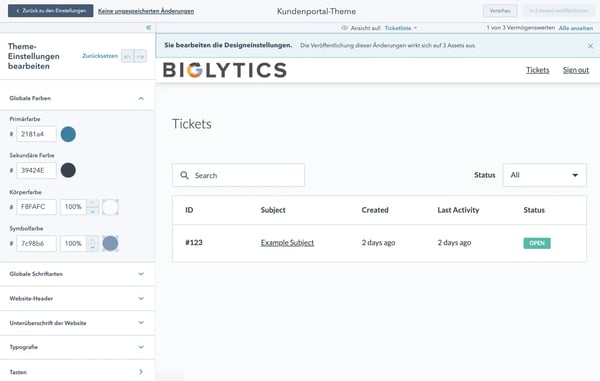600x381 pixels.
Task: Click the Symbolfarbe opacity 100% field
Action: point(73,243)
